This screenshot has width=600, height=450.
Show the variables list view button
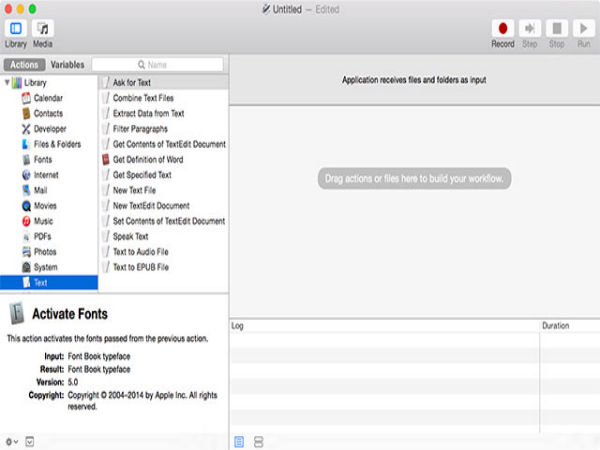(259, 442)
